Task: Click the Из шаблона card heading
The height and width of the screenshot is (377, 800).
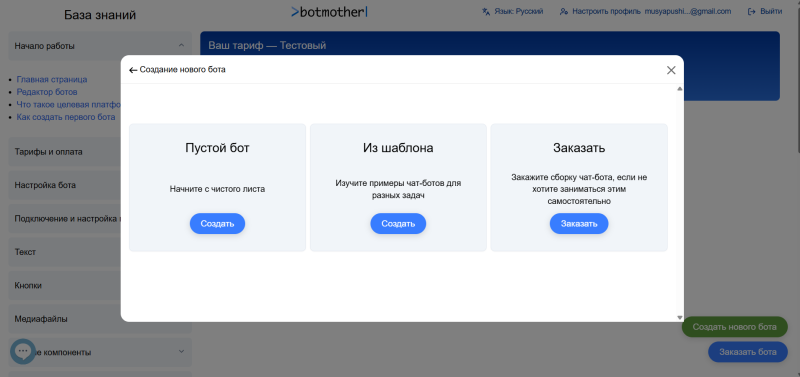Action: pos(398,148)
